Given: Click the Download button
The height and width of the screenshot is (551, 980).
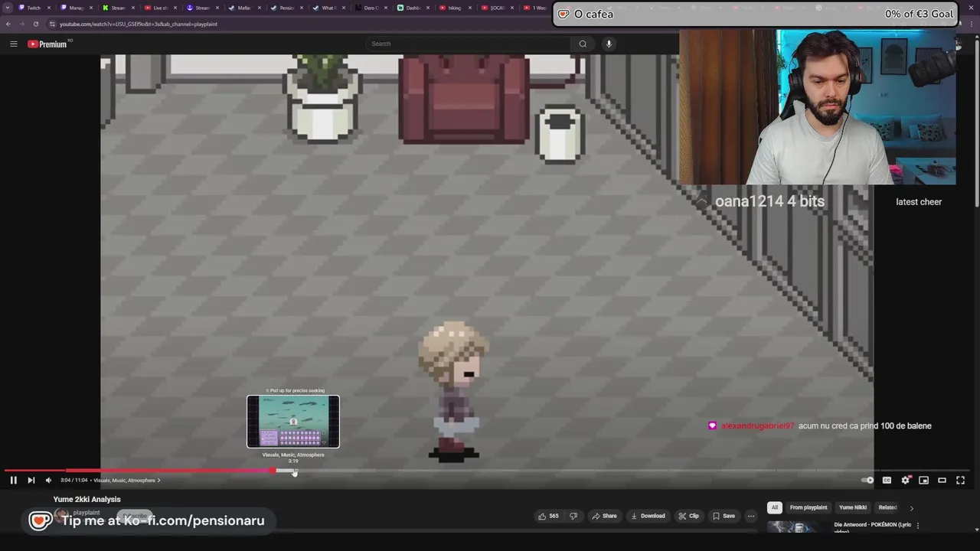Looking at the screenshot, I should pos(648,516).
